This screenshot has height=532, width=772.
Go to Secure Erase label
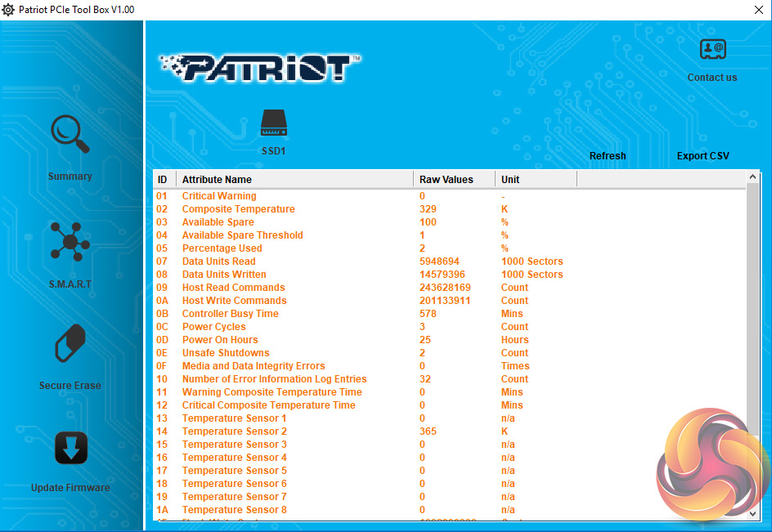pyautogui.click(x=70, y=386)
